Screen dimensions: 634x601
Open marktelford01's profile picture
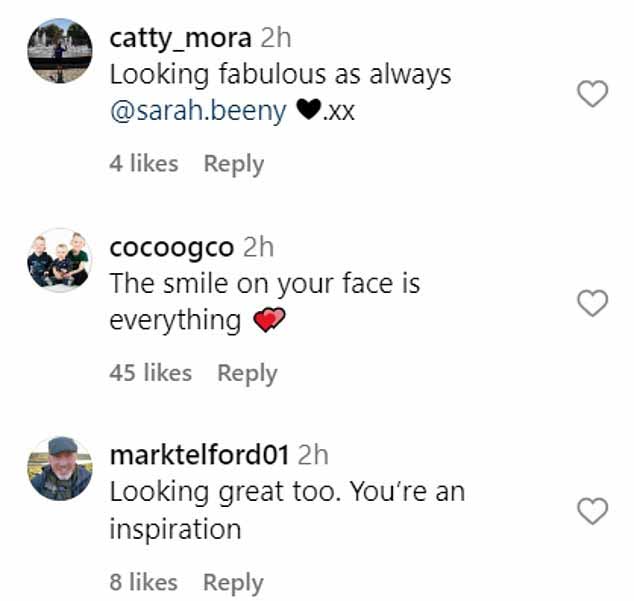(60, 469)
